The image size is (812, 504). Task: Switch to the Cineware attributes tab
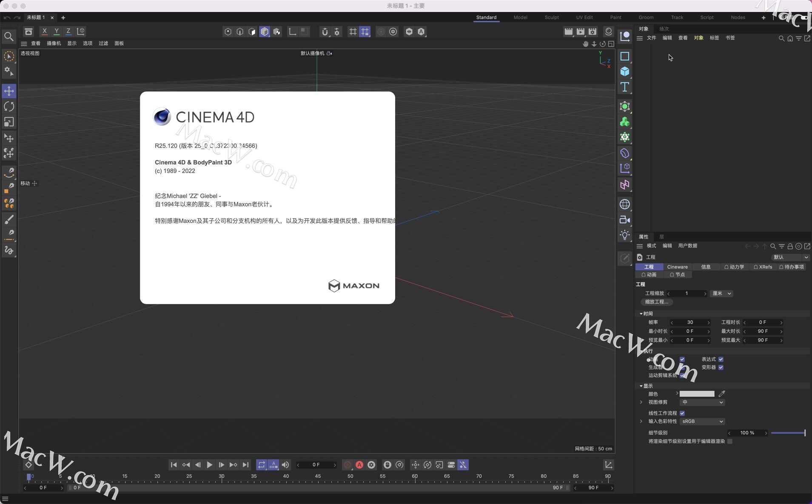coord(677,267)
